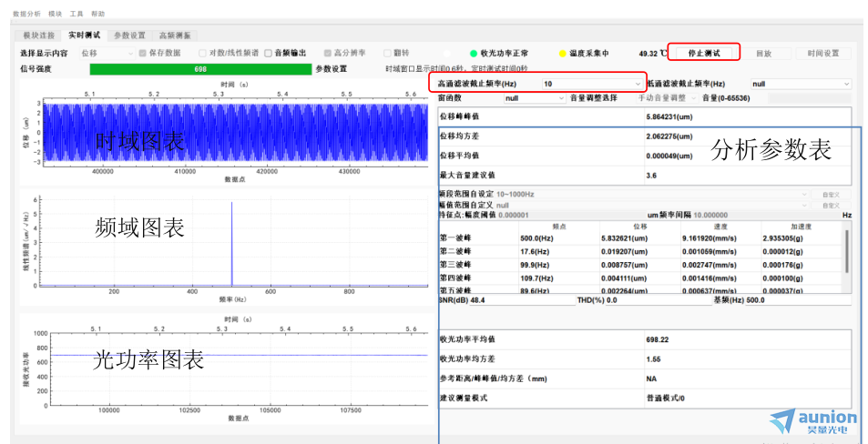Toggle the 保存数据 checkbox
868x444 pixels.
143,53
